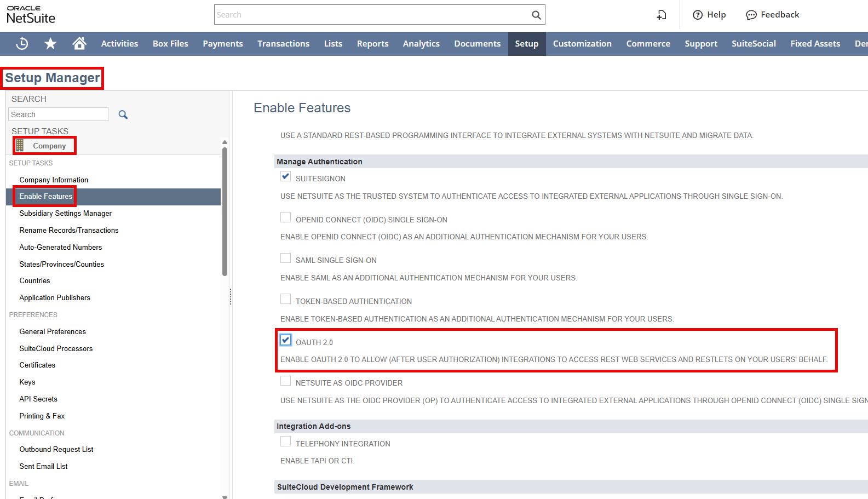This screenshot has width=868, height=499.
Task: Open Auto-Generated Numbers
Action: (61, 248)
